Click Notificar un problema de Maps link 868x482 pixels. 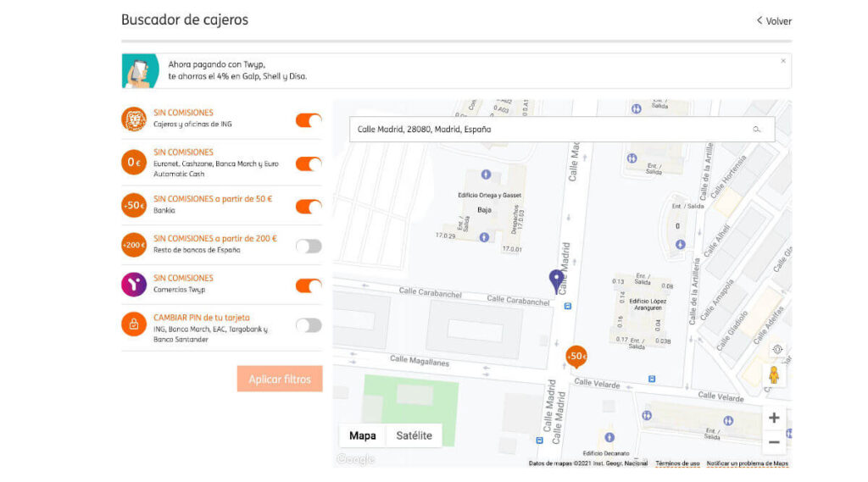(x=748, y=463)
